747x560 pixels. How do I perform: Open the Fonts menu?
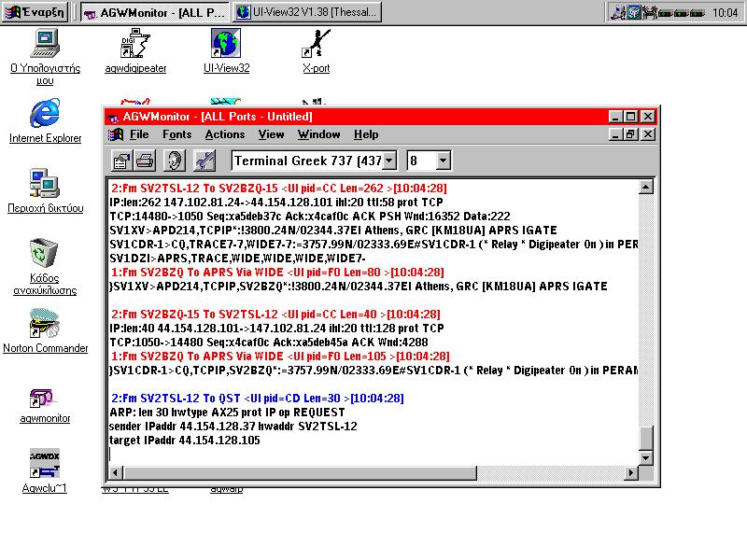point(176,134)
